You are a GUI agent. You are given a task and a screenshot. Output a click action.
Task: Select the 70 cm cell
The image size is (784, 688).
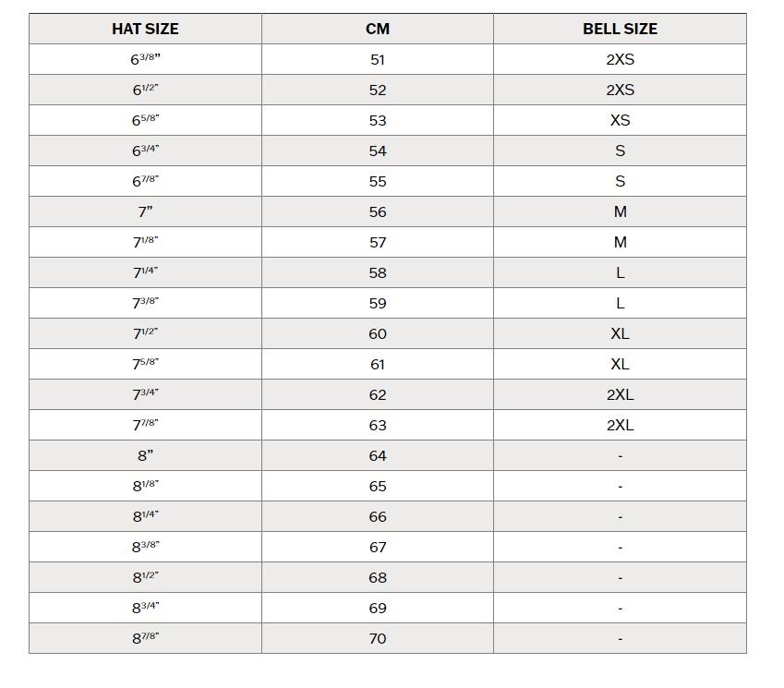pyautogui.click(x=378, y=638)
